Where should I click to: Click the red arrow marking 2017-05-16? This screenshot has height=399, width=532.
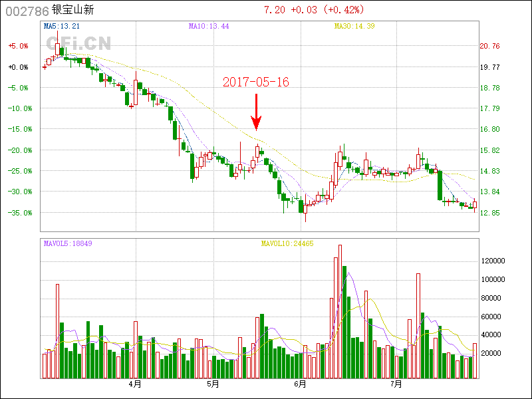tap(256, 112)
